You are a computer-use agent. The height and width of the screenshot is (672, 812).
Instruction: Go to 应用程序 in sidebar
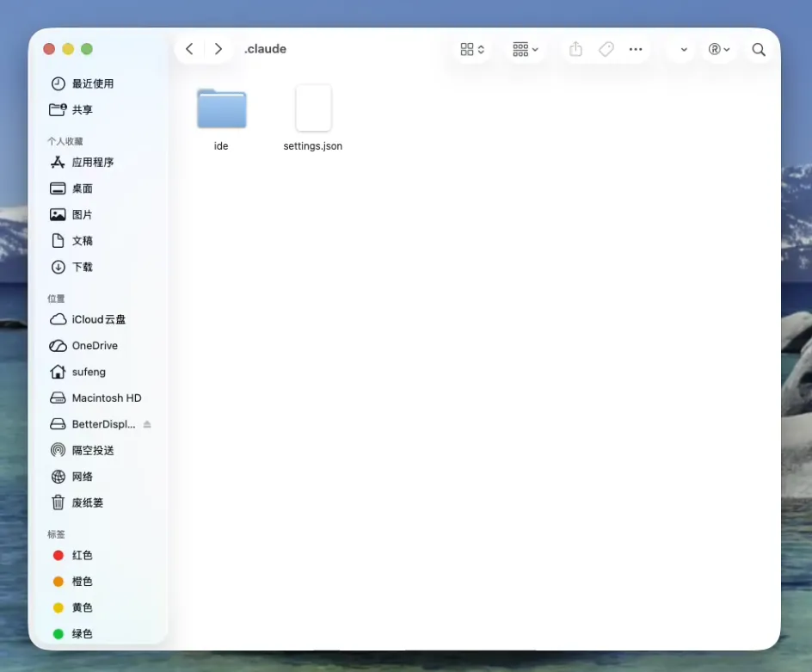pyautogui.click(x=92, y=162)
